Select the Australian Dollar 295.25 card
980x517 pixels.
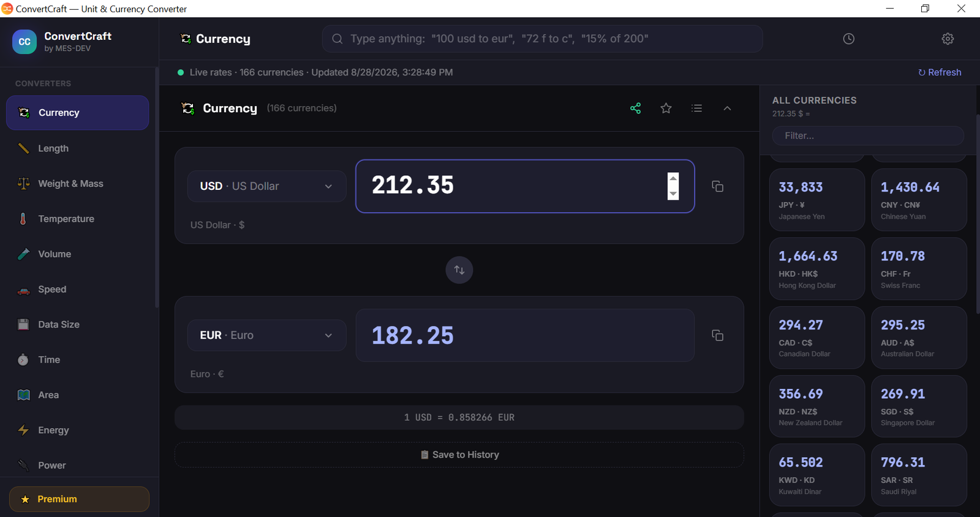coord(919,338)
